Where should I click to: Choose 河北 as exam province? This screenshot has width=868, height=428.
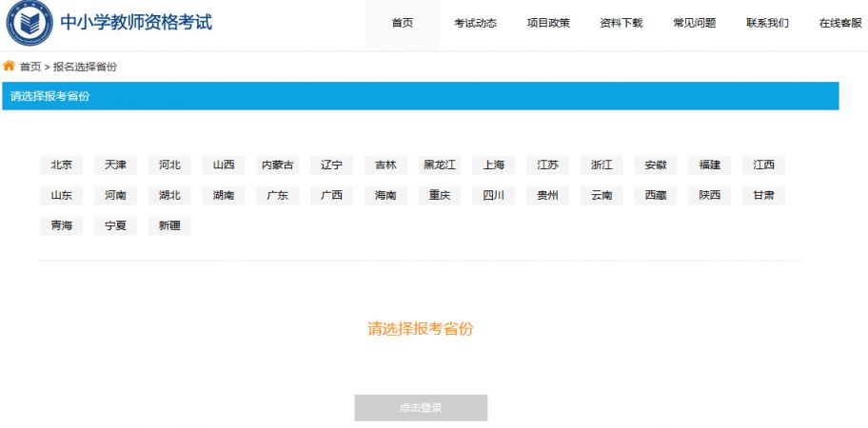169,165
